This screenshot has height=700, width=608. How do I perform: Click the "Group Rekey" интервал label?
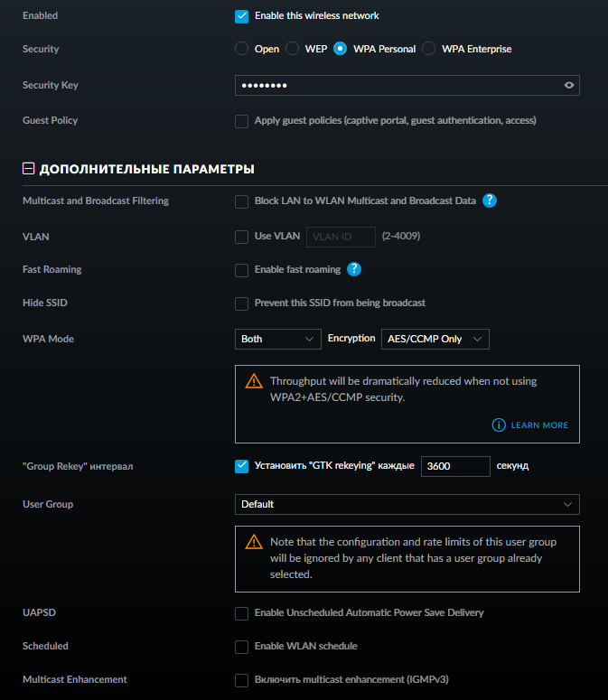(x=78, y=467)
